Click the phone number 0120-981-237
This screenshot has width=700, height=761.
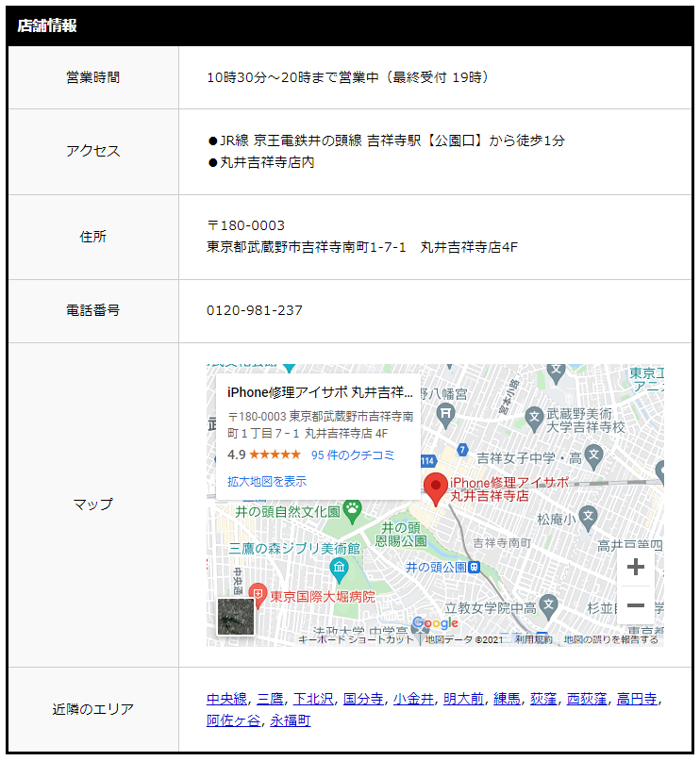click(255, 310)
